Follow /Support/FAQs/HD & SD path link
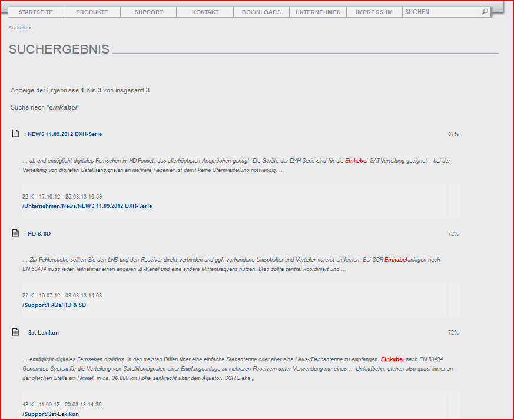 tap(54, 305)
